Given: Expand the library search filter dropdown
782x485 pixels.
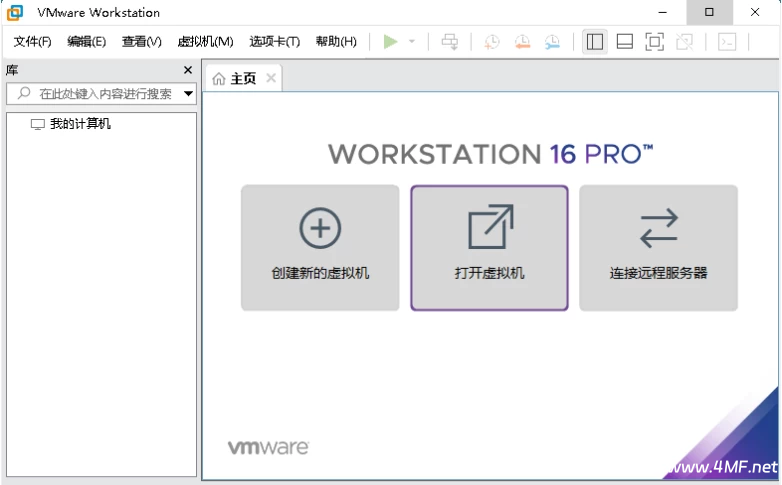Looking at the screenshot, I should click(188, 94).
